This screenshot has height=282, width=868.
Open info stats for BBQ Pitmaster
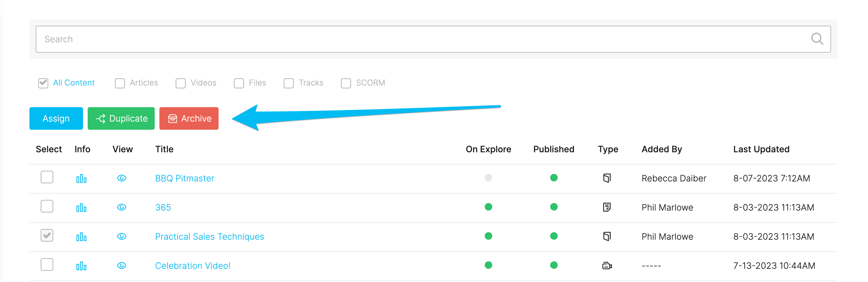81,178
